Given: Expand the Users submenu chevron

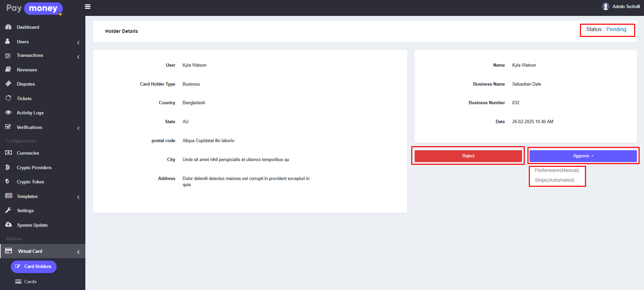Looking at the screenshot, I should click(78, 43).
